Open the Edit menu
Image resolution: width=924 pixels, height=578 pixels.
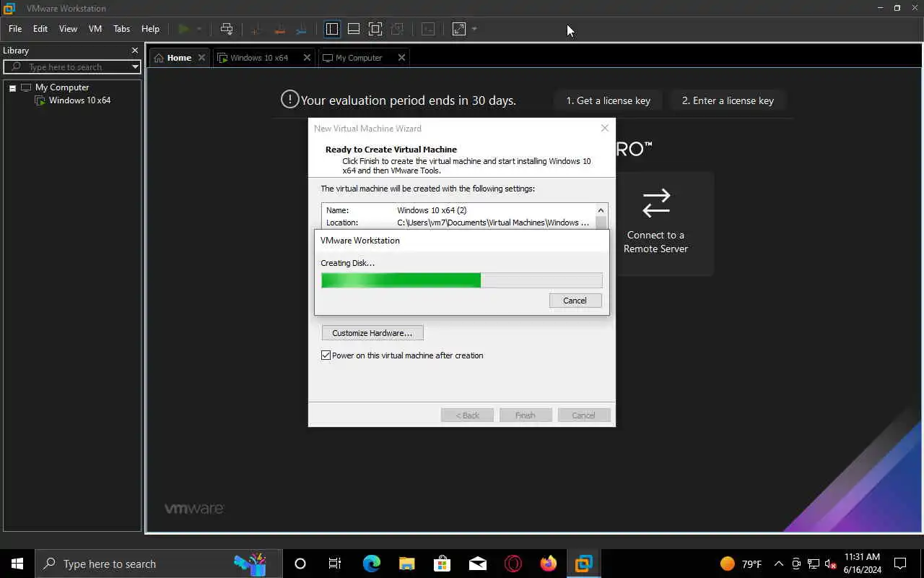click(40, 29)
